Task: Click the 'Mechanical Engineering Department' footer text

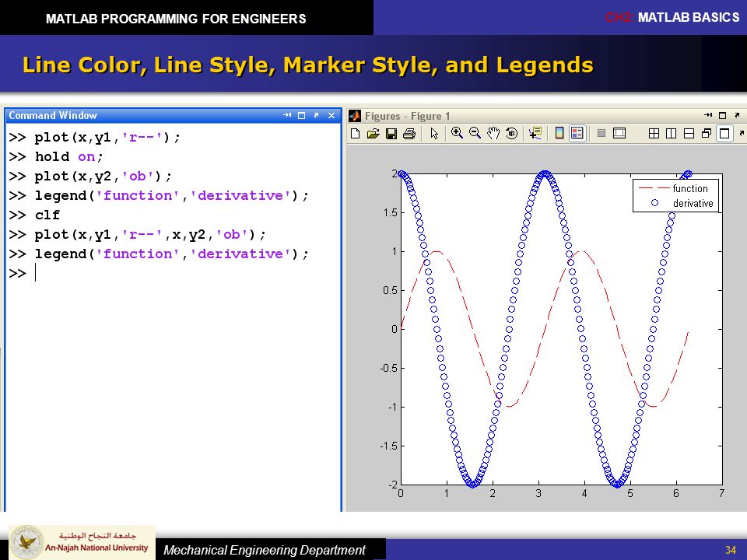Action: pyautogui.click(x=265, y=550)
